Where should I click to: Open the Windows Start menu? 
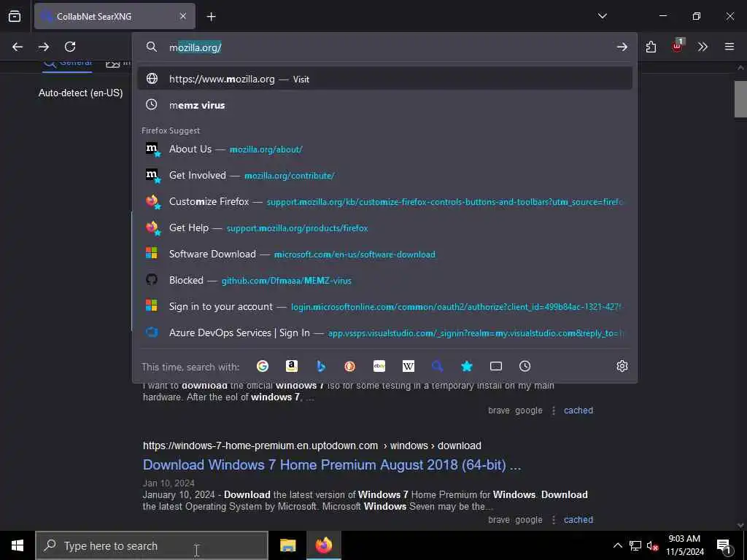pos(18,545)
